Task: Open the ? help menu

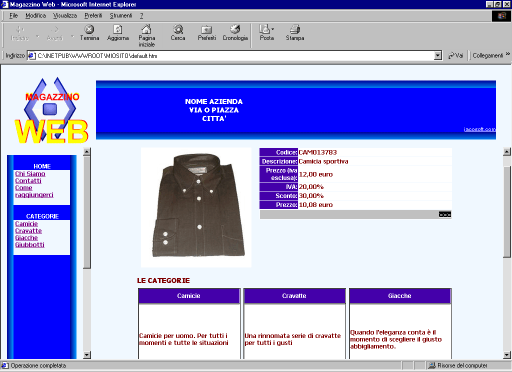Action: click(141, 16)
